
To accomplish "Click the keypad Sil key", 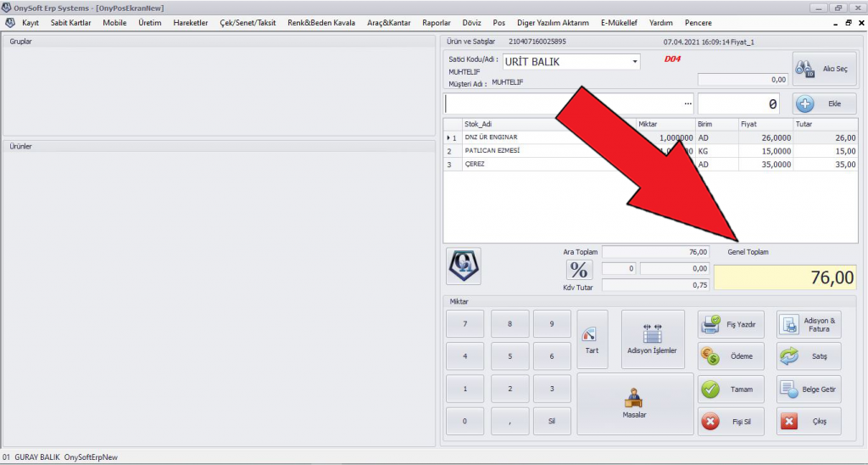I will point(552,421).
